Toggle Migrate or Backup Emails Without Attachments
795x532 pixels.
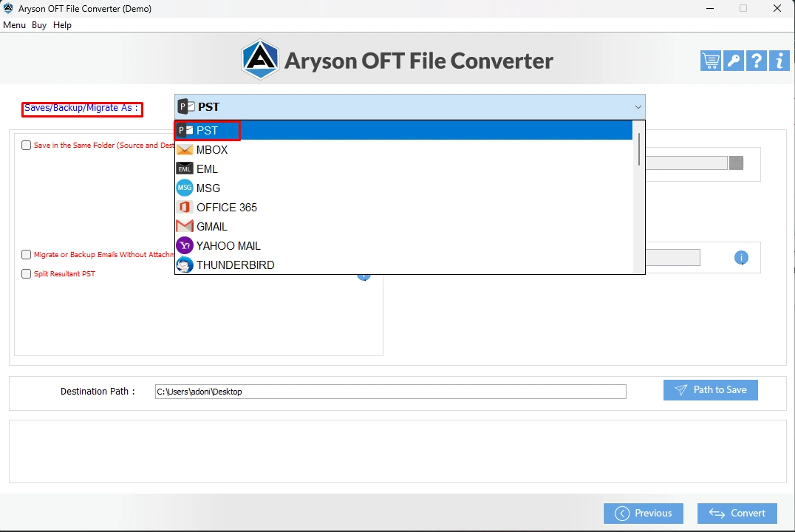click(x=27, y=255)
